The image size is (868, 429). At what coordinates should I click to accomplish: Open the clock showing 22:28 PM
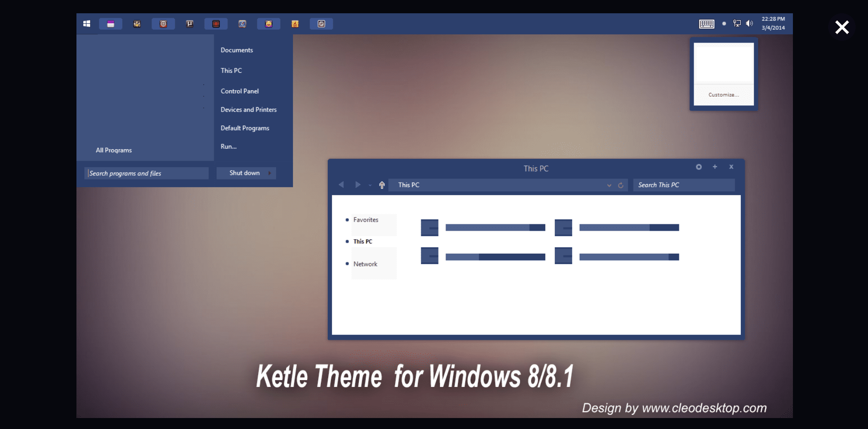click(x=773, y=23)
